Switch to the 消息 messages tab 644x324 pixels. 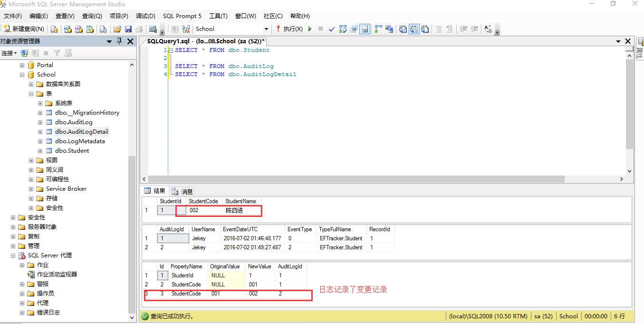pos(183,191)
